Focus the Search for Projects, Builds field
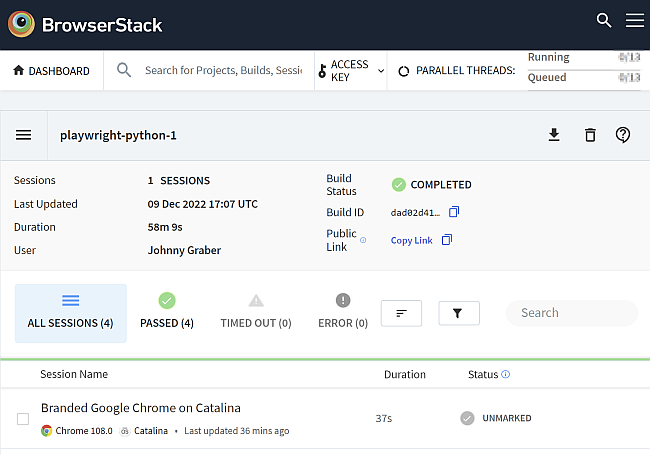 (224, 70)
